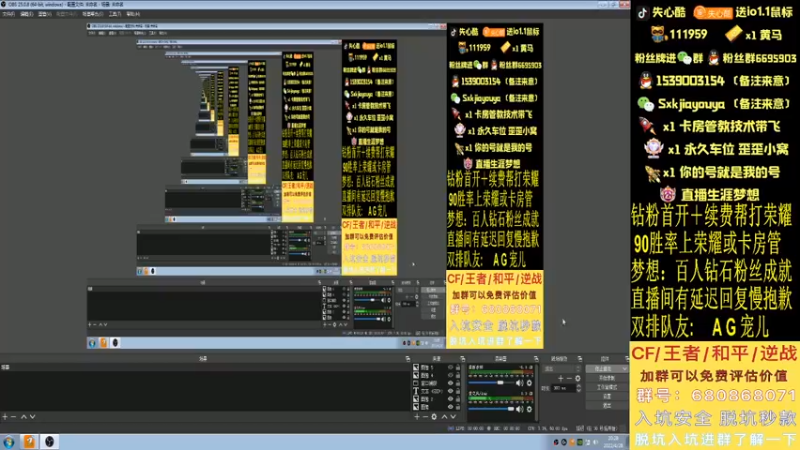Open the 编辑(E) menu
The height and width of the screenshot is (450, 800).
click(x=27, y=14)
